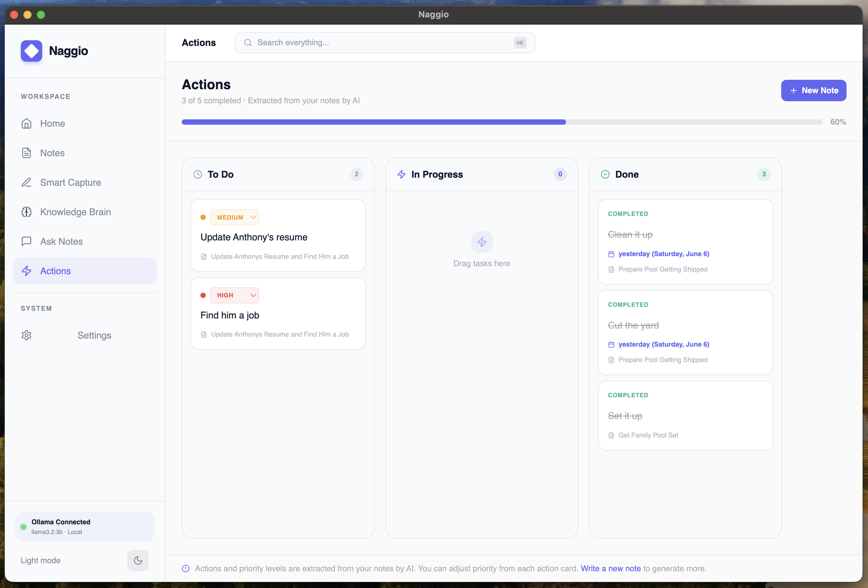
Task: Click the orange priority dot on resume card
Action: (203, 218)
